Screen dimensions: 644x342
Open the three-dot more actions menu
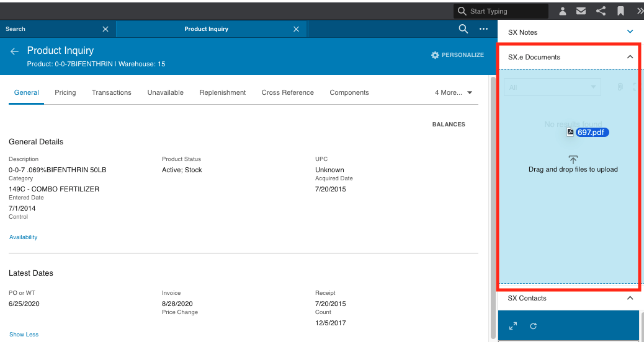pyautogui.click(x=483, y=29)
